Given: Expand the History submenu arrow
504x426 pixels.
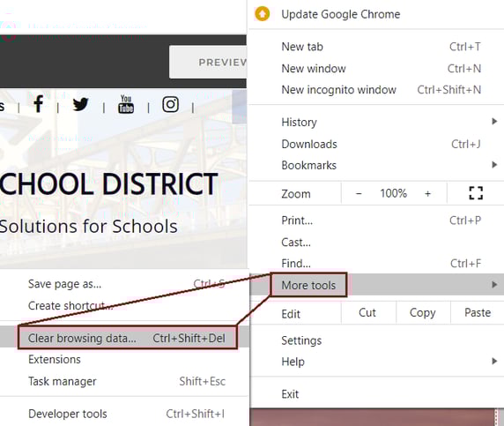Looking at the screenshot, I should (x=494, y=122).
